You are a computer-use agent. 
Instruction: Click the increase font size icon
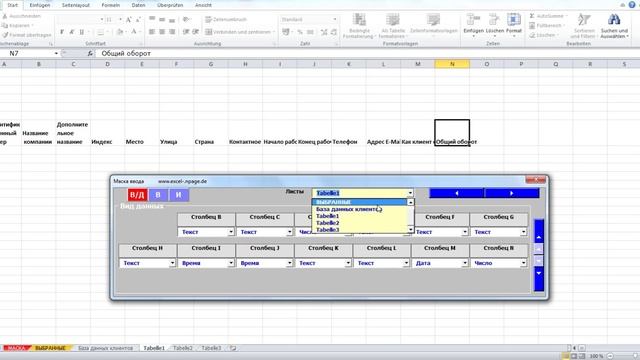pos(129,20)
